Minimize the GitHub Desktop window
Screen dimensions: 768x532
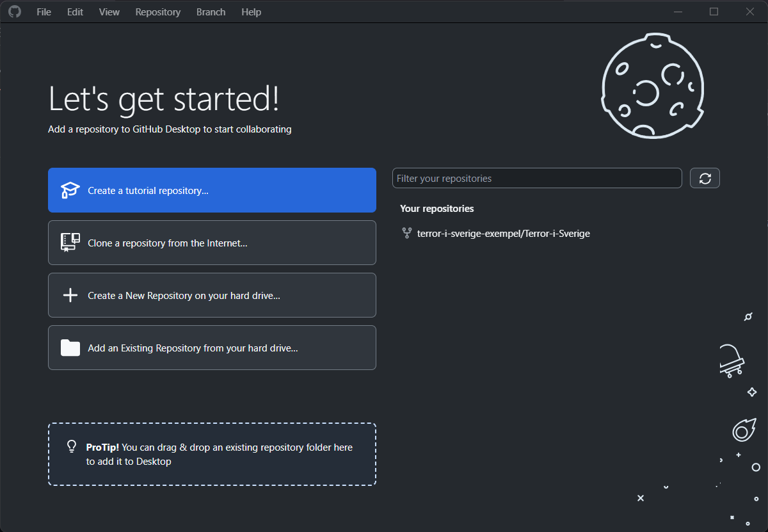[x=678, y=12]
